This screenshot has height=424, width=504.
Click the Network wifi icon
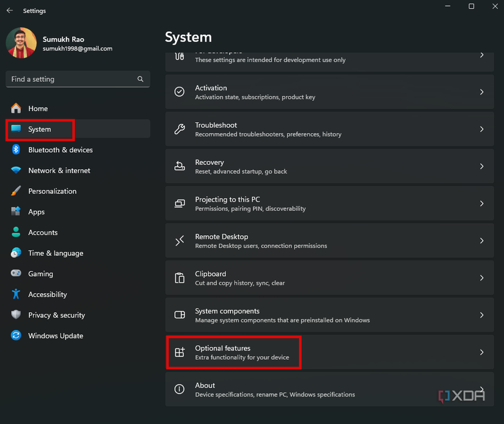pyautogui.click(x=16, y=170)
